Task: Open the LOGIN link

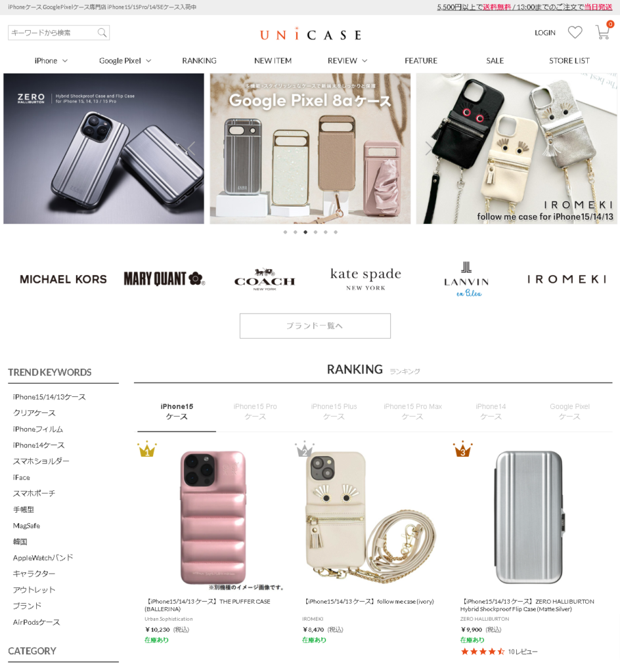Action: click(545, 33)
